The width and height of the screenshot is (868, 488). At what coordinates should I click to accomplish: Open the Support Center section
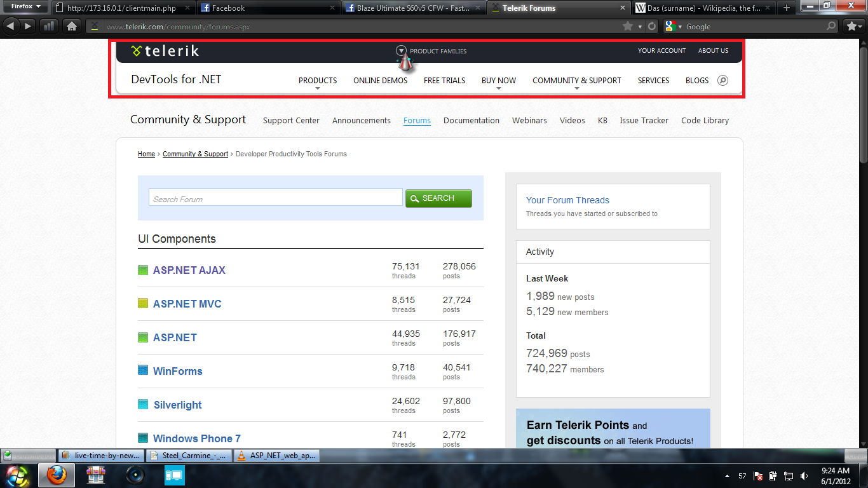(291, 120)
